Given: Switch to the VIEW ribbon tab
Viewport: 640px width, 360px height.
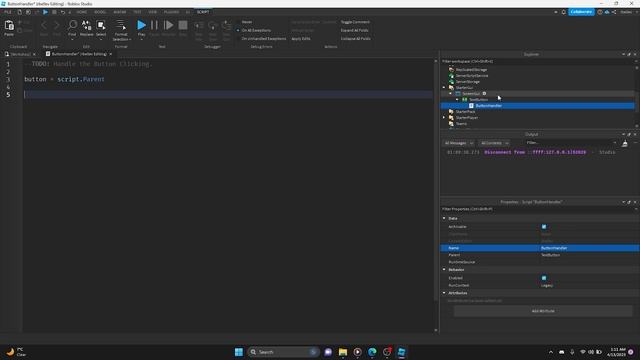Looking at the screenshot, I should click(x=152, y=12).
